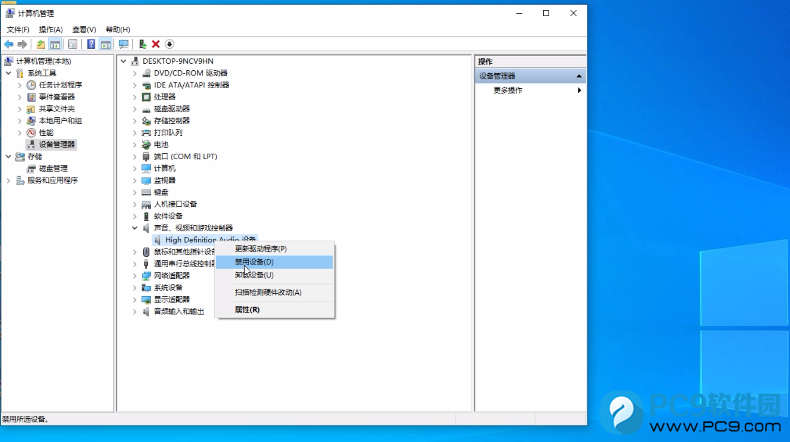
Task: Click the 共享文件夹 icon in left tree
Action: (x=31, y=109)
